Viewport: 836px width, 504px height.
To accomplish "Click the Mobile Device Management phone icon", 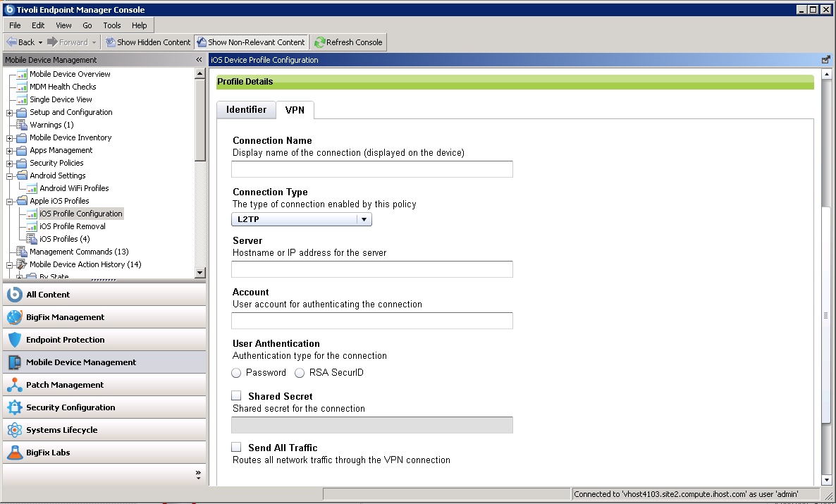I will pos(14,362).
